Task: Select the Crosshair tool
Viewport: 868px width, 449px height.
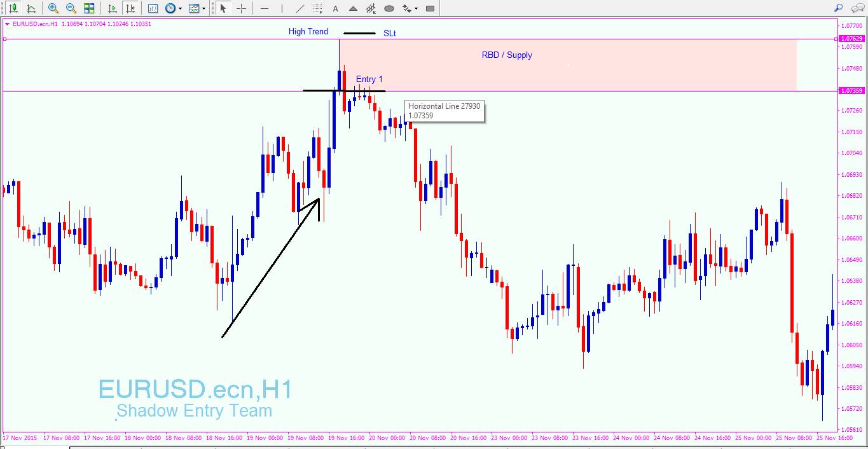Action: click(242, 8)
